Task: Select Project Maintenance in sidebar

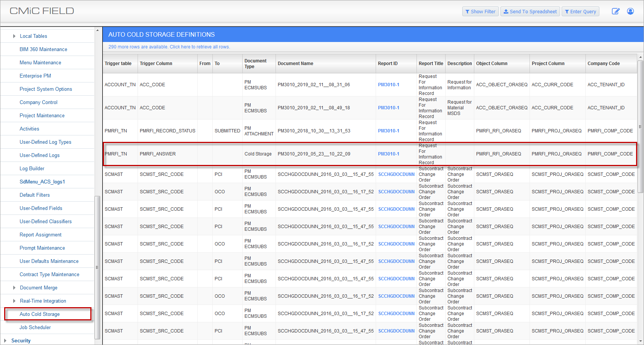Action: tap(42, 115)
